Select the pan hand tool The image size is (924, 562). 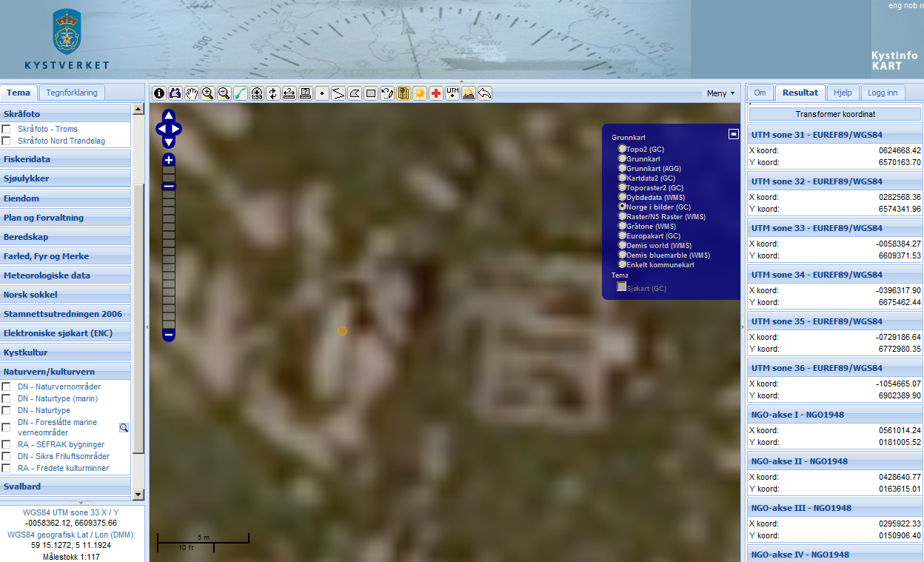(192, 93)
